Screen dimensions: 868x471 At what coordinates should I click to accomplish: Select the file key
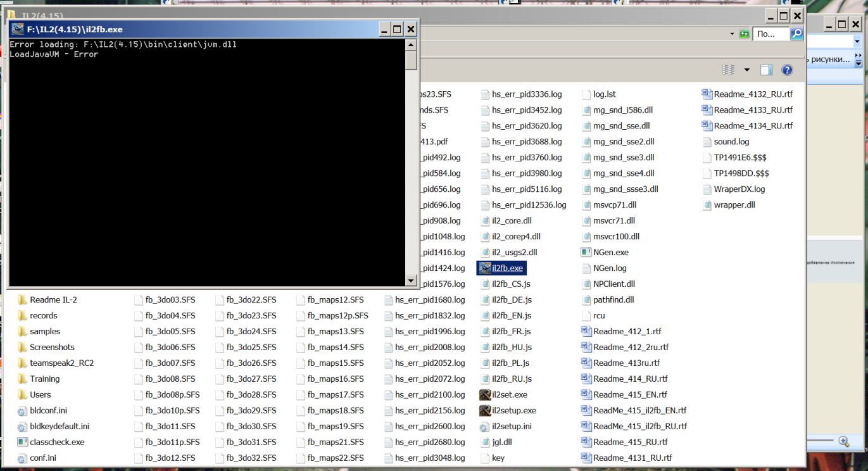tap(493, 458)
